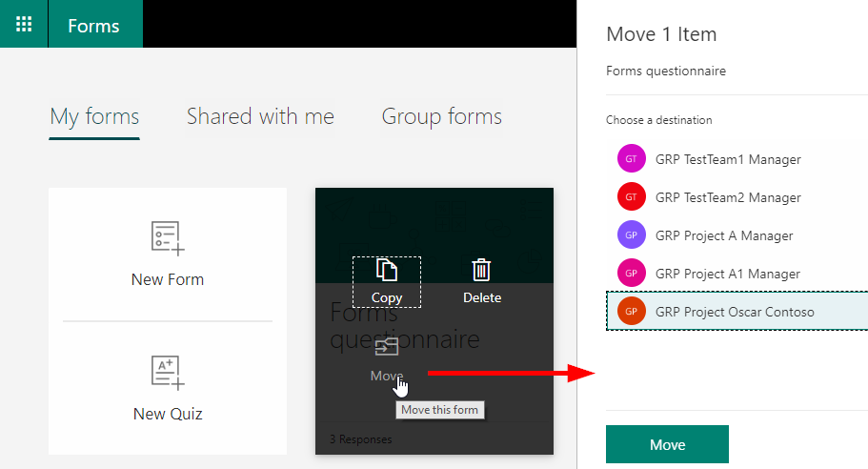The image size is (868, 469).
Task: Click the red GRP TestTeam2 Manager avatar
Action: [x=631, y=197]
